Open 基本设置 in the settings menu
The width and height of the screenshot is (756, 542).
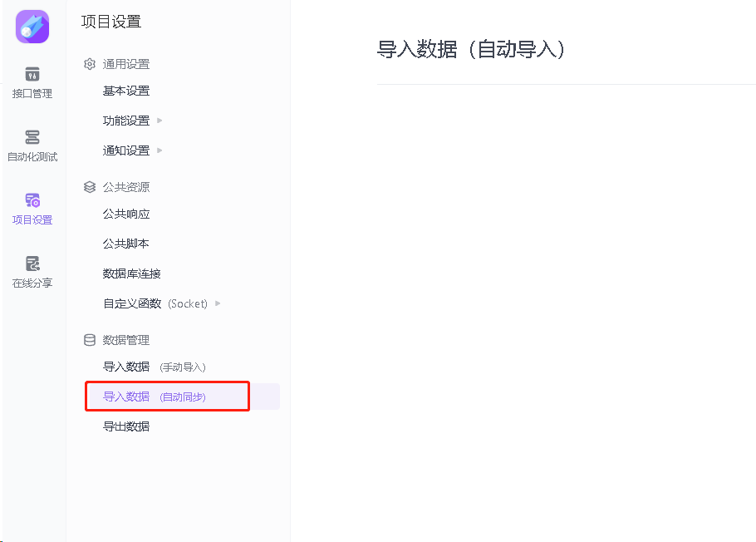pyautogui.click(x=126, y=91)
